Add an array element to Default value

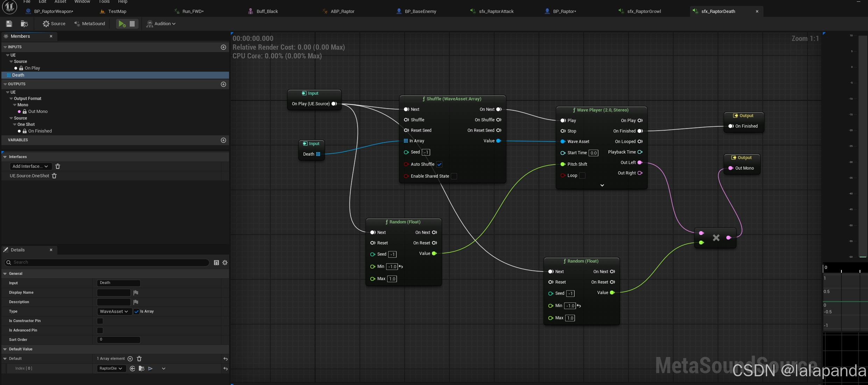(130, 359)
